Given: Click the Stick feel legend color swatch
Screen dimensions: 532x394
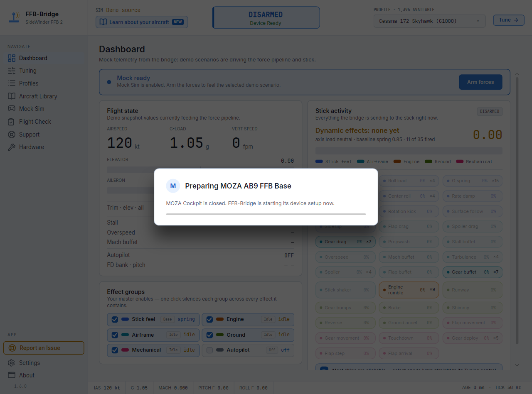Looking at the screenshot, I should (x=319, y=162).
